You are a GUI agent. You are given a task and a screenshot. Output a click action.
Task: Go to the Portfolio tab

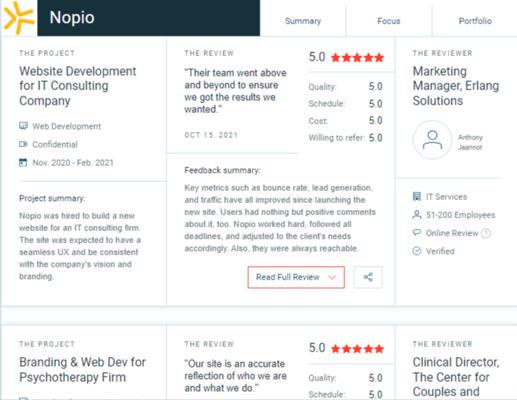(x=475, y=21)
